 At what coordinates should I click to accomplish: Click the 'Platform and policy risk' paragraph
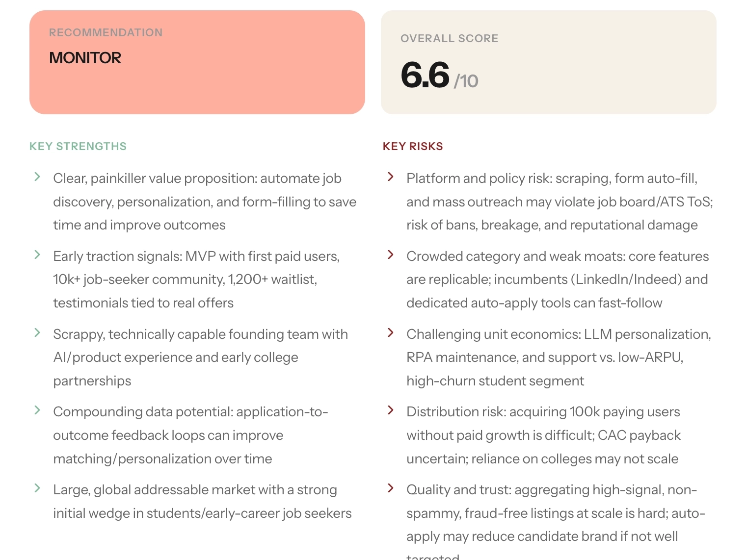pos(559,202)
